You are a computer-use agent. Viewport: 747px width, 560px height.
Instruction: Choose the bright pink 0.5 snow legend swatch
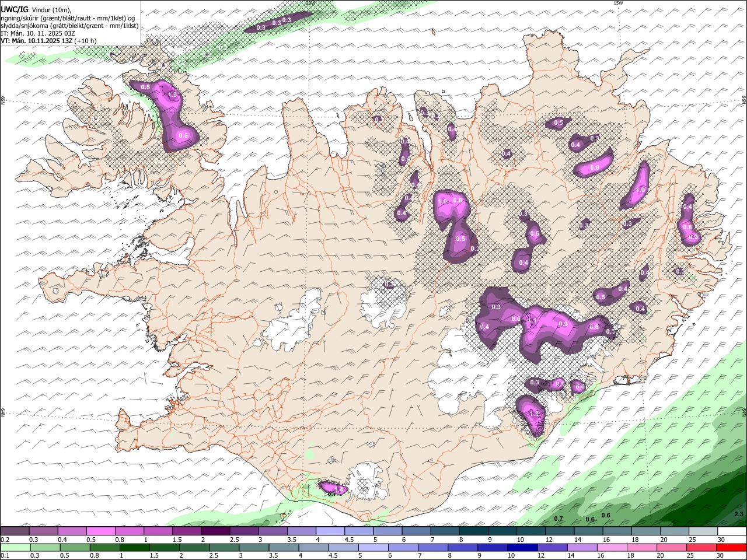101,531
